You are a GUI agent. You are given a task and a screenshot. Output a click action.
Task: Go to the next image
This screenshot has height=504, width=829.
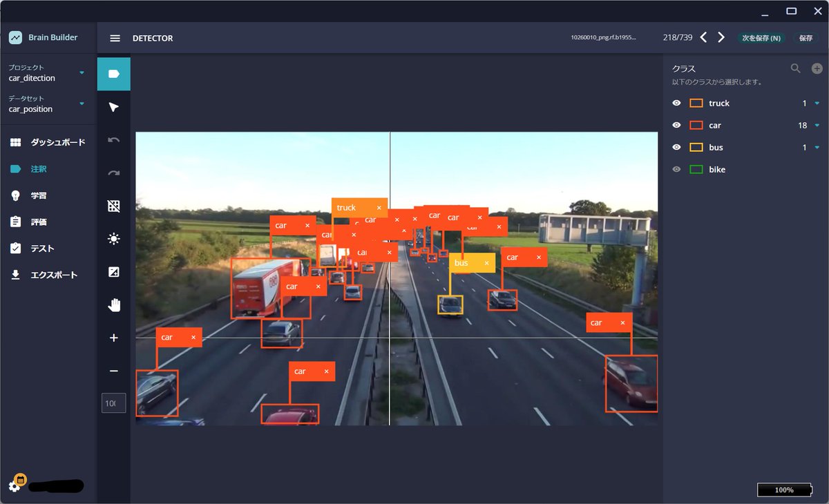pos(721,37)
